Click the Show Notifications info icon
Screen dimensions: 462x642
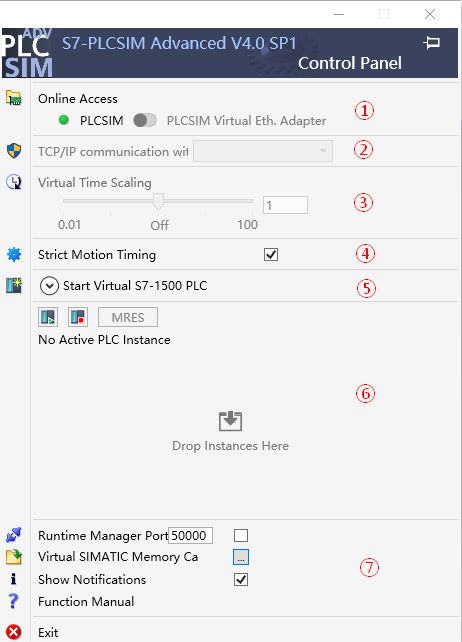14,579
